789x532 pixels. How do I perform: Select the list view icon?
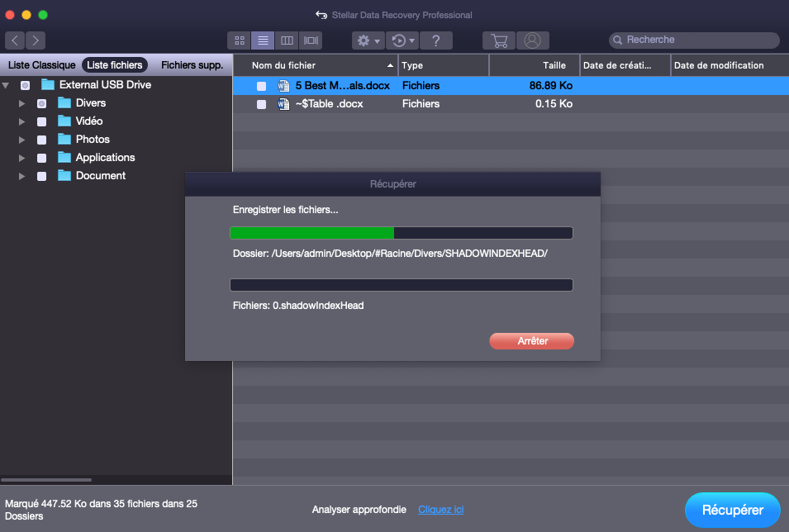click(263, 40)
